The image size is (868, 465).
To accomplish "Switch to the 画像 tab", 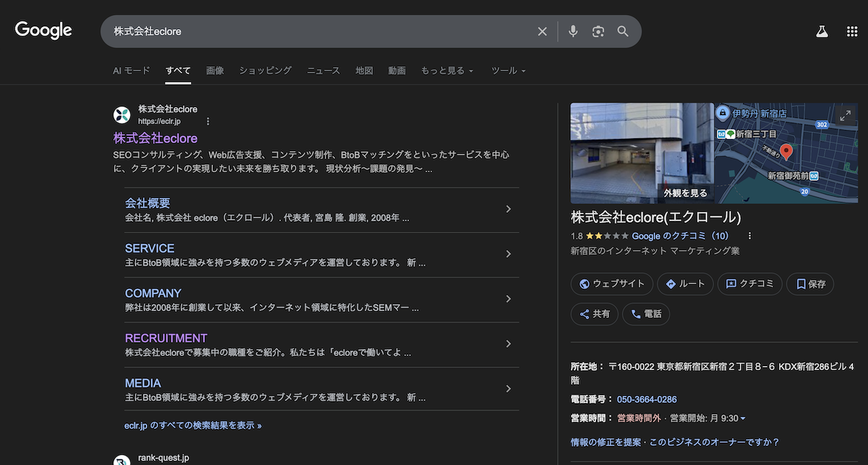I will tap(215, 70).
